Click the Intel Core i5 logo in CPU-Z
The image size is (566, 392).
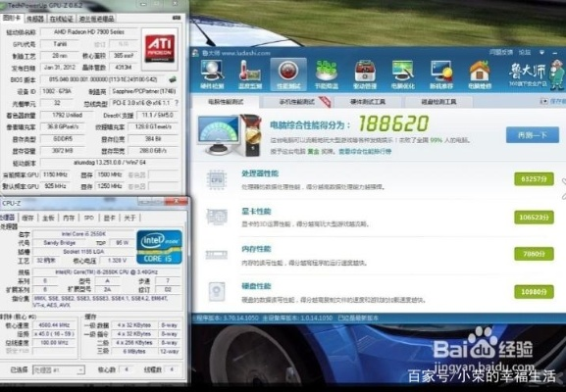[159, 247]
